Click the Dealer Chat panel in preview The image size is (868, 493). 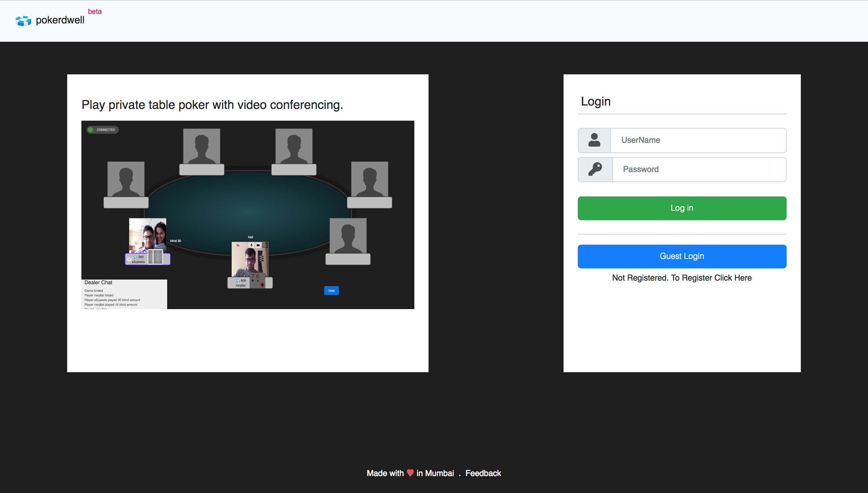pyautogui.click(x=124, y=294)
